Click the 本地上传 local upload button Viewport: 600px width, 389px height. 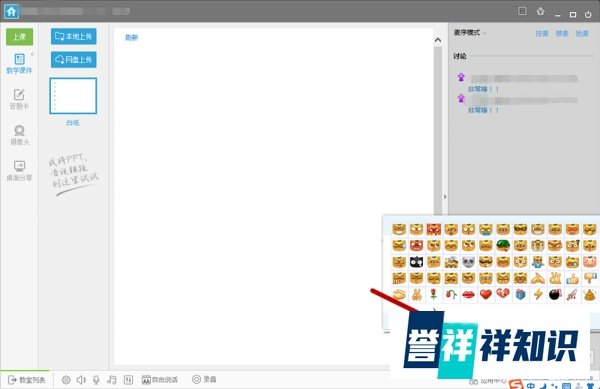coord(73,36)
